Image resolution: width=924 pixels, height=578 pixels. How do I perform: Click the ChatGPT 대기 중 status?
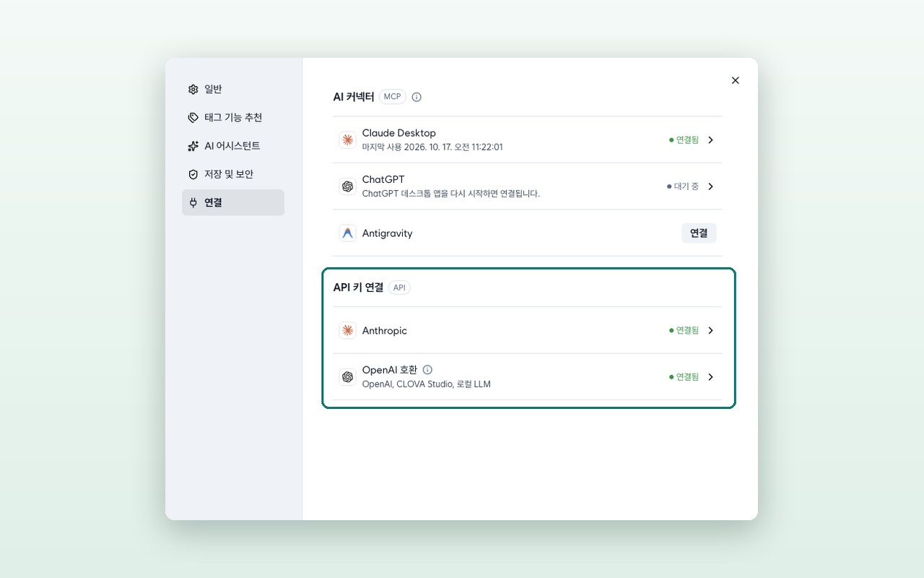683,186
